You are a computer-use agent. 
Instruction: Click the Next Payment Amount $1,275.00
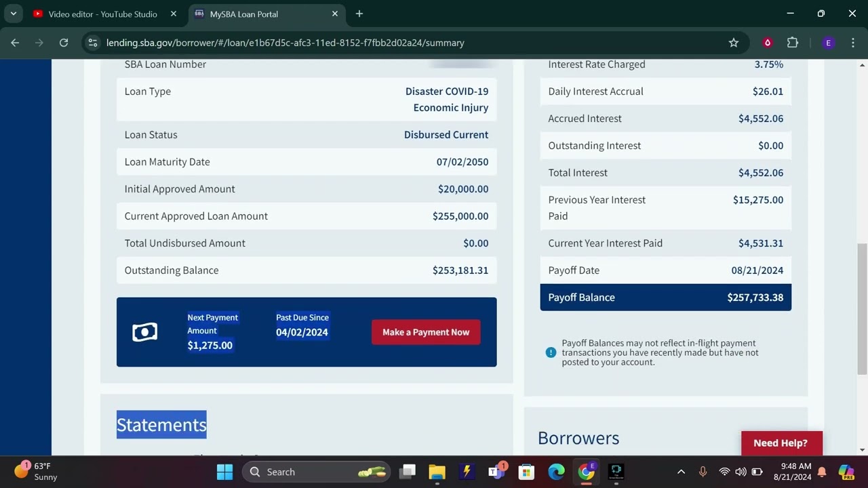[x=210, y=346]
